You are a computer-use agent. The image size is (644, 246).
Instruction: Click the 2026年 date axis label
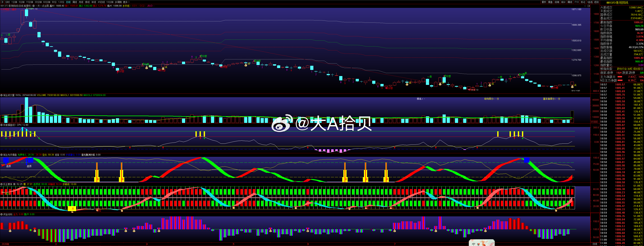pyautogui.click(x=5, y=244)
